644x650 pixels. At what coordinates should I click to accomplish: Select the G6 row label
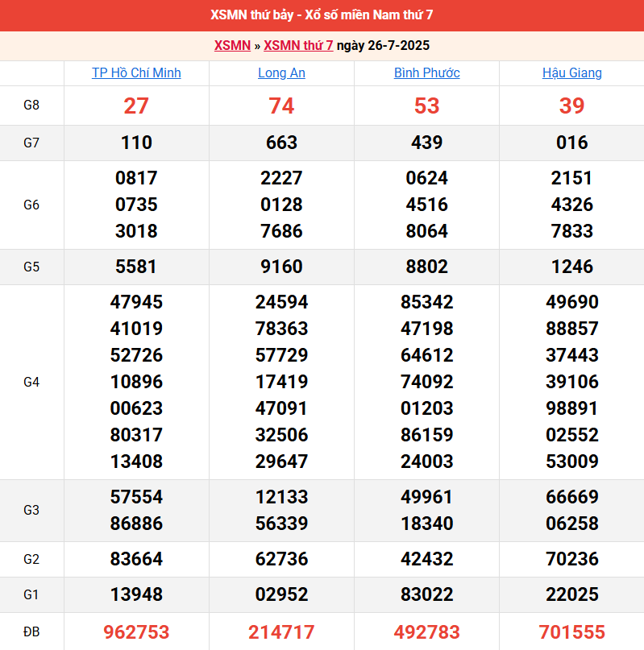click(31, 205)
